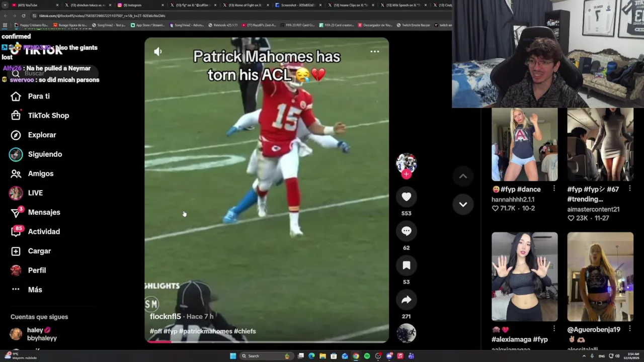Open the alexiamaga video thumbnail
Image resolution: width=644 pixels, height=362 pixels.
tap(524, 277)
